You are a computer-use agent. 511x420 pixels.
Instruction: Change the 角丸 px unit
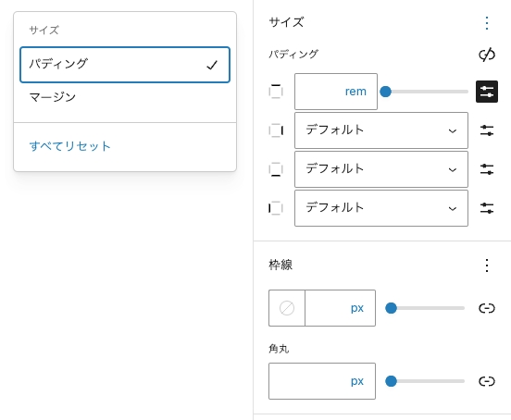click(x=357, y=381)
